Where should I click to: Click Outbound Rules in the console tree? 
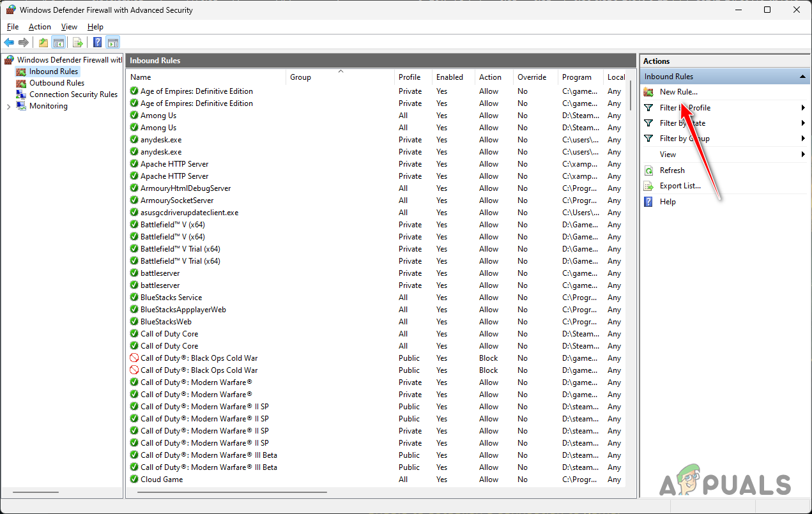[x=56, y=82]
